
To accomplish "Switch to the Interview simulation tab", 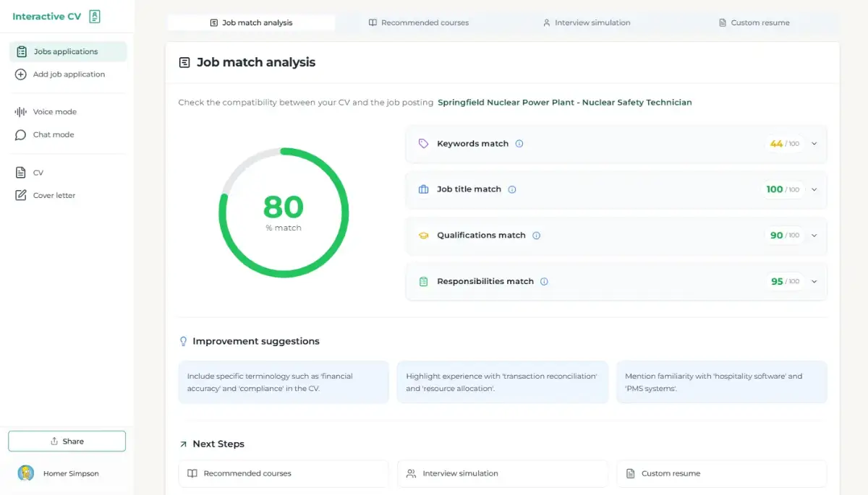I will click(587, 22).
